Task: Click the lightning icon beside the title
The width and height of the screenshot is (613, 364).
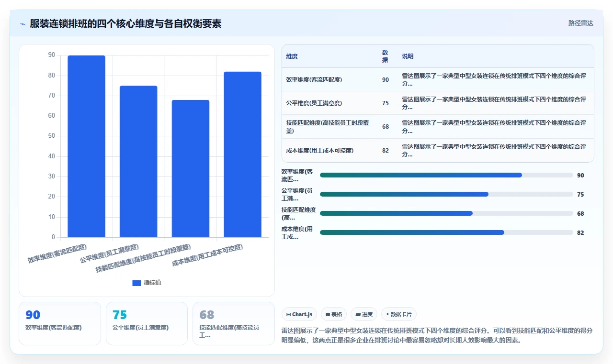Action: click(23, 23)
